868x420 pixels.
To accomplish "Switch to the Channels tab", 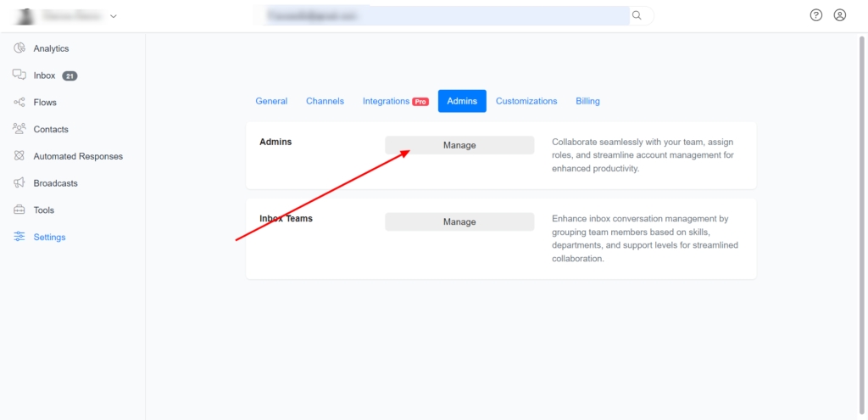I will (325, 101).
